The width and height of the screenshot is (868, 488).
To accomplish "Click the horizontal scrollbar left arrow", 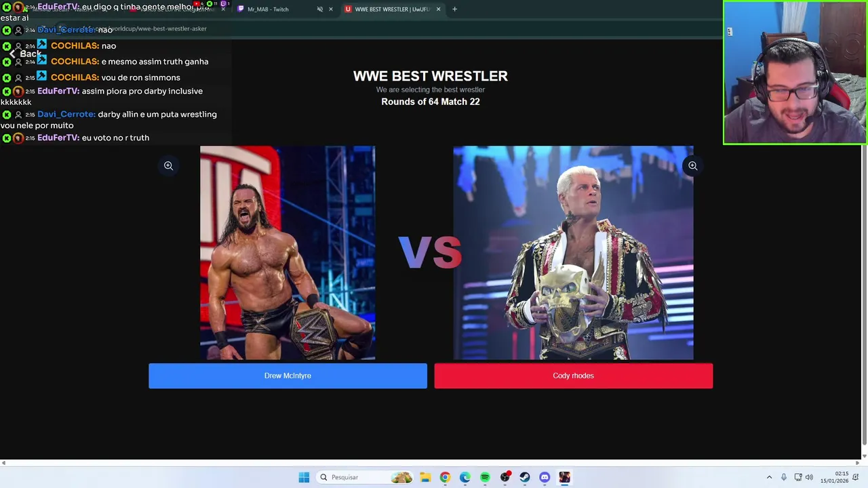I will pyautogui.click(x=3, y=463).
